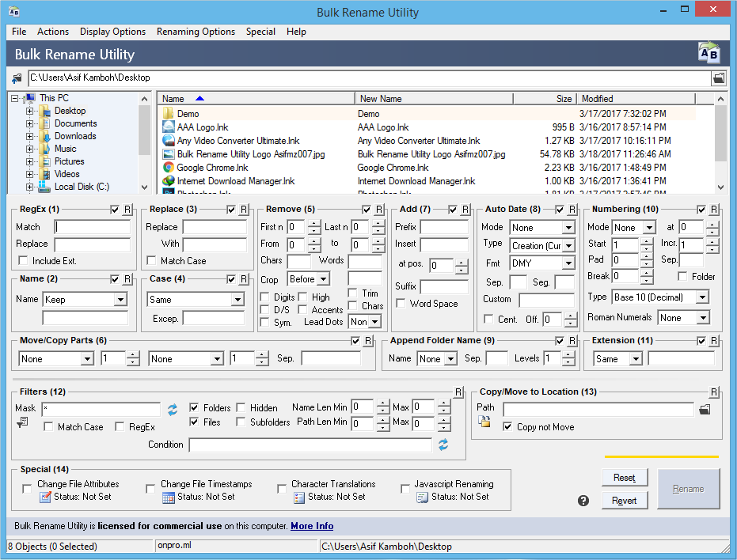Click the filter icon below Mask label

click(x=22, y=423)
